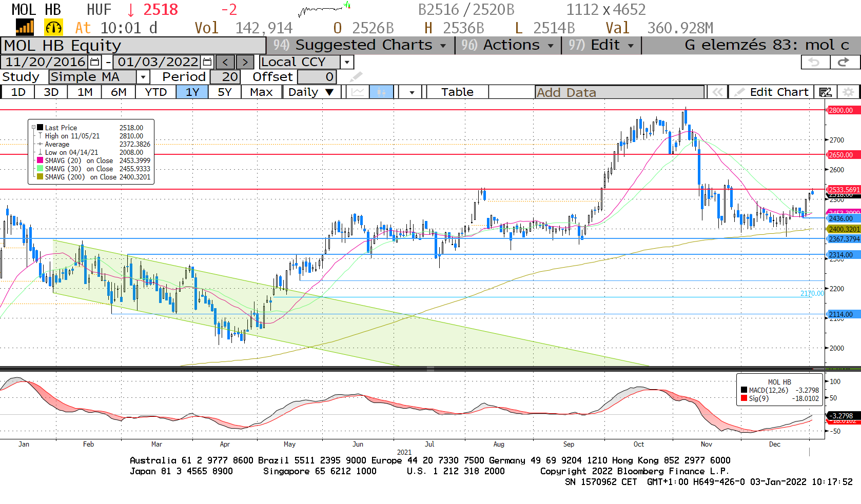The width and height of the screenshot is (861, 504).
Task: Click the Offset value field
Action: click(x=317, y=77)
